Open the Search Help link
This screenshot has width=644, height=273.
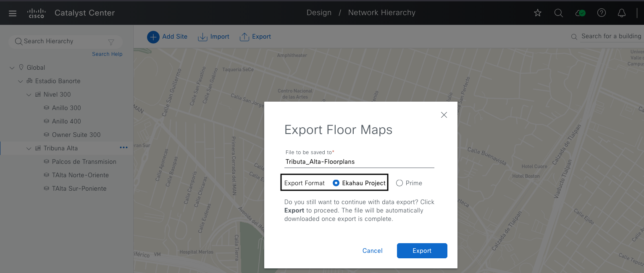coord(107,54)
